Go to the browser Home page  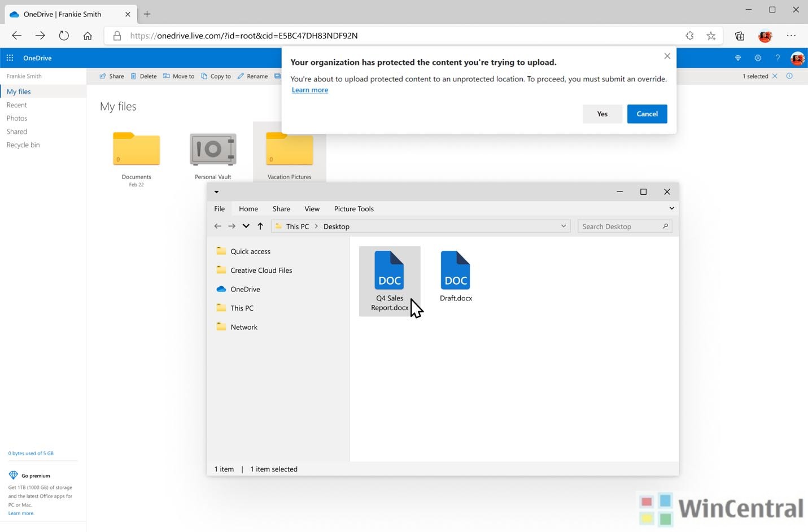click(x=88, y=36)
